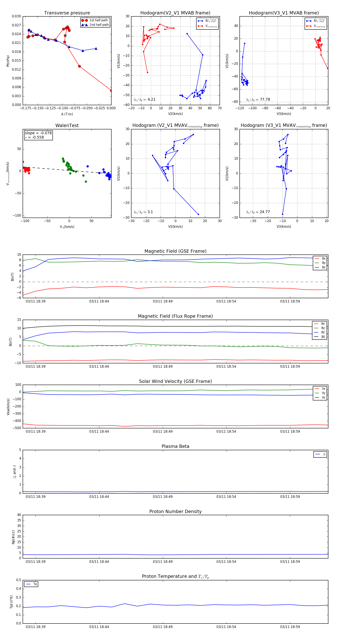This screenshot has width=351, height=644.
Task: Click the 'Proton Temperature and Te/Tp' title
Action: click(175, 576)
